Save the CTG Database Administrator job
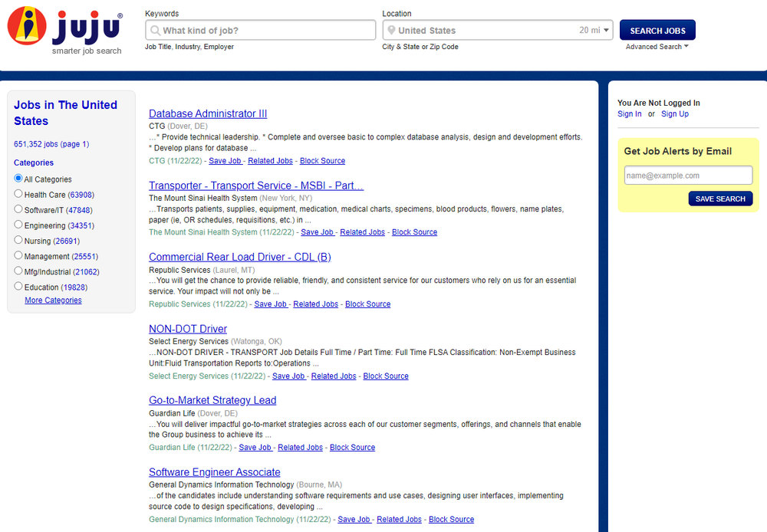Viewport: 767px width, 532px height. coord(225,161)
